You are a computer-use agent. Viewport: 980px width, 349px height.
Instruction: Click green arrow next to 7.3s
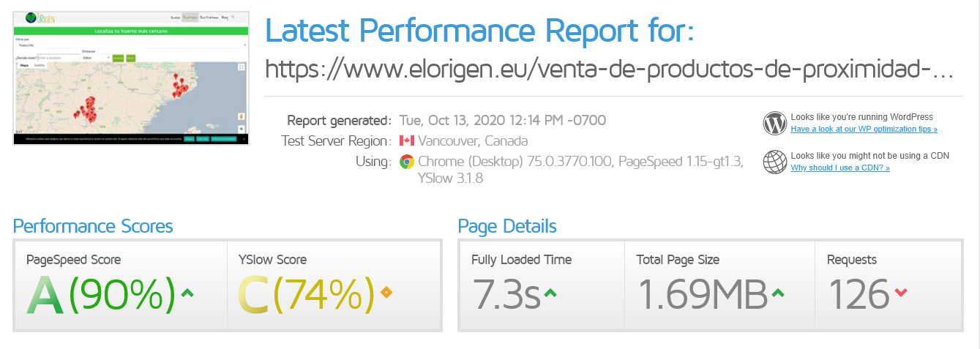[x=550, y=293]
